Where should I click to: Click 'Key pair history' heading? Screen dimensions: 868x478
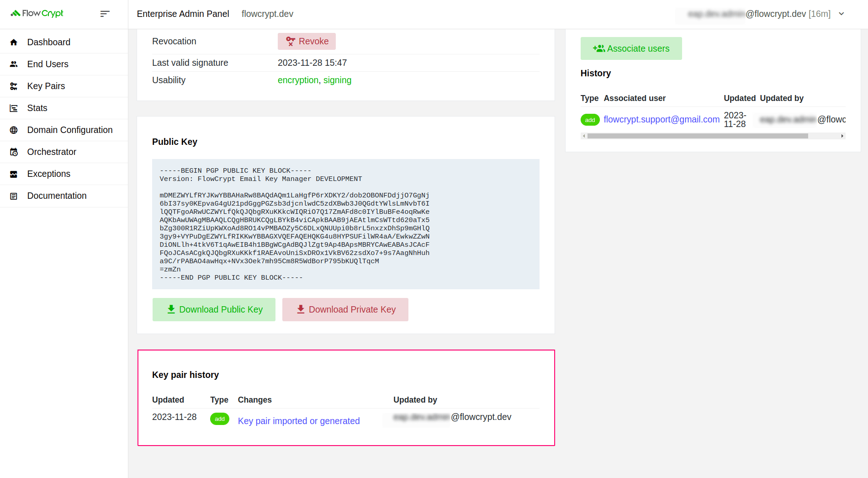point(185,375)
